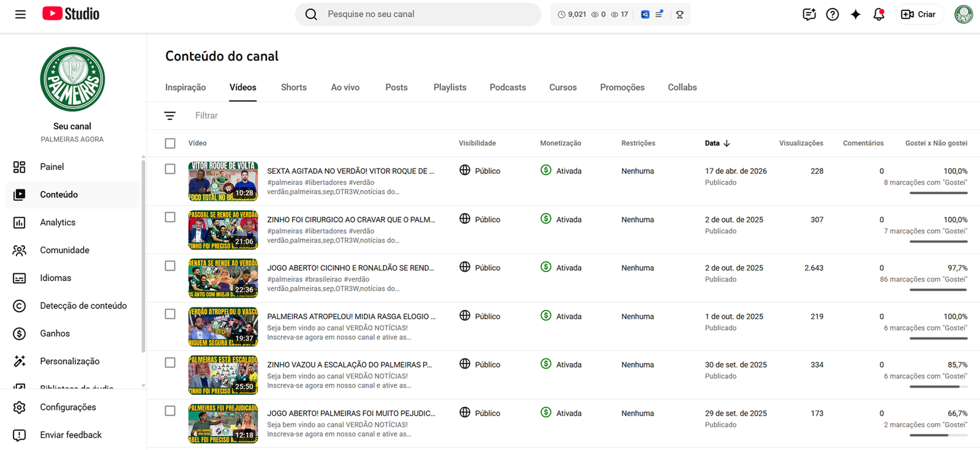
Task: Open monetization Ativada dropdown for ZINHO VAZOU video
Action: coord(561,364)
